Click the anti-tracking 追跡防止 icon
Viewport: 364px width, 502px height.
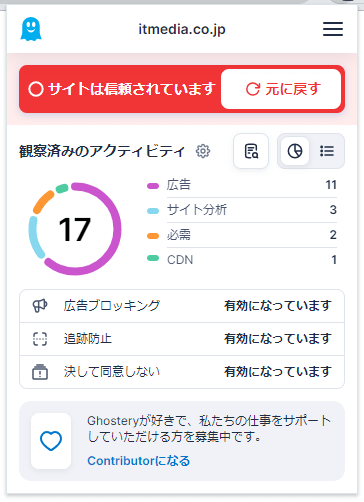(40, 339)
